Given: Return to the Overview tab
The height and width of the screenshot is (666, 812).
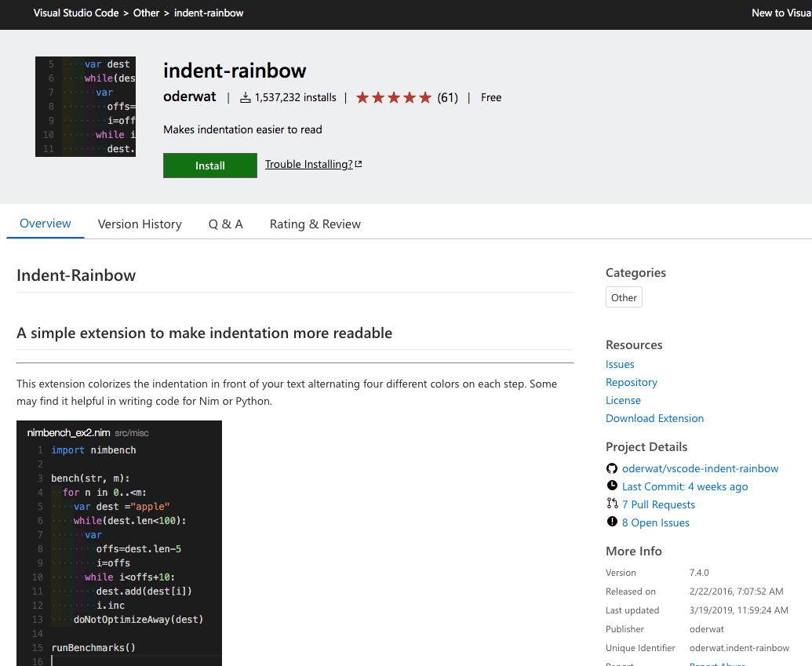Looking at the screenshot, I should [x=45, y=224].
